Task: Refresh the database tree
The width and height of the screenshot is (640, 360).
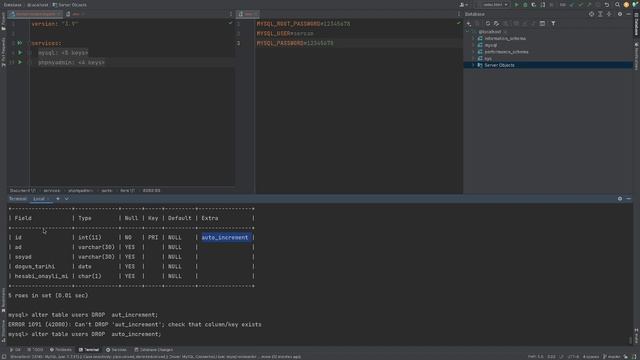Action: pos(488,24)
